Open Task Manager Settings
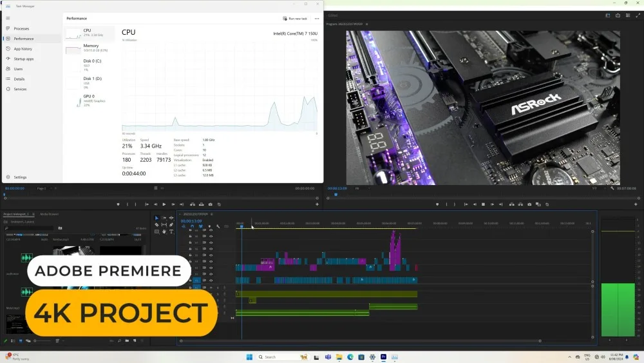The width and height of the screenshot is (644, 363). [x=31, y=177]
